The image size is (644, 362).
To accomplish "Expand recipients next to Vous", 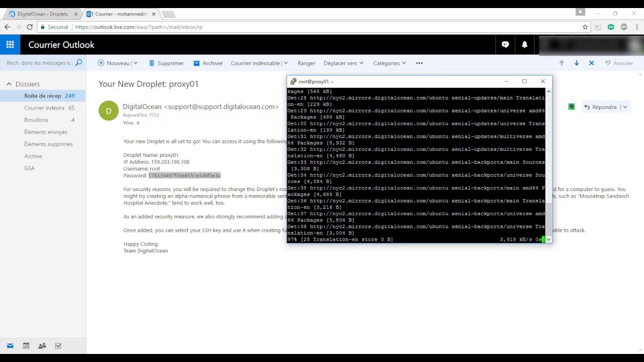I will click(138, 123).
